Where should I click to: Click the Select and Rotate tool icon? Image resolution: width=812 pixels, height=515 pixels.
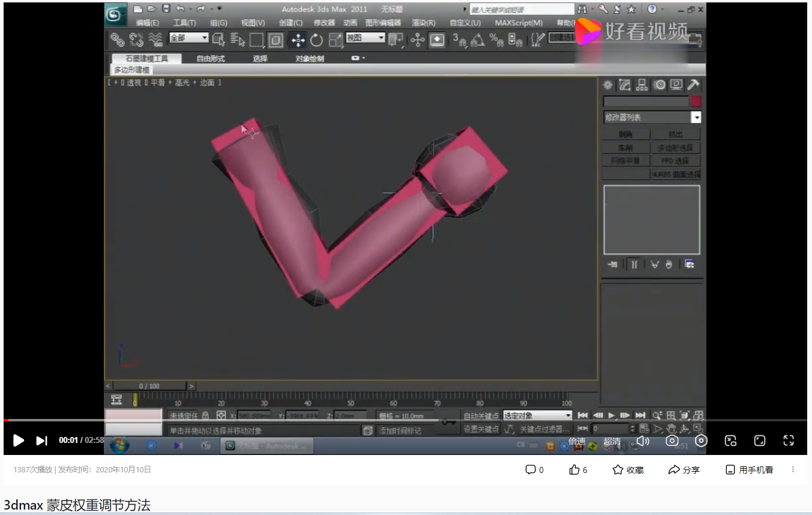tap(316, 40)
